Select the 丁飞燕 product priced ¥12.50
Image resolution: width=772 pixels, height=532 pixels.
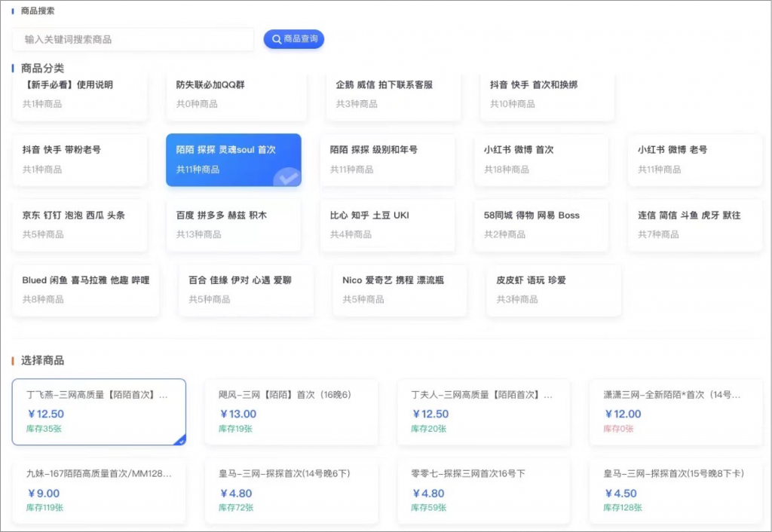99,411
